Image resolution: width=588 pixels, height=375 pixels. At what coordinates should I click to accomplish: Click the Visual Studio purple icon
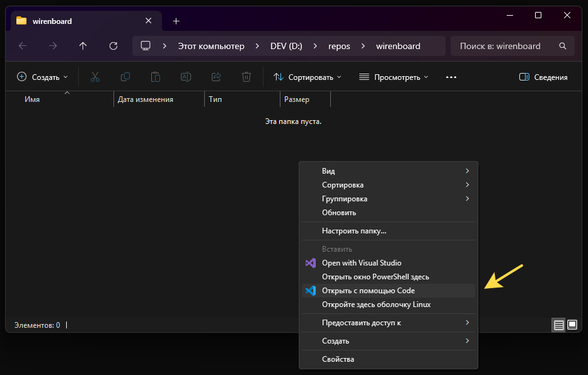click(x=310, y=263)
